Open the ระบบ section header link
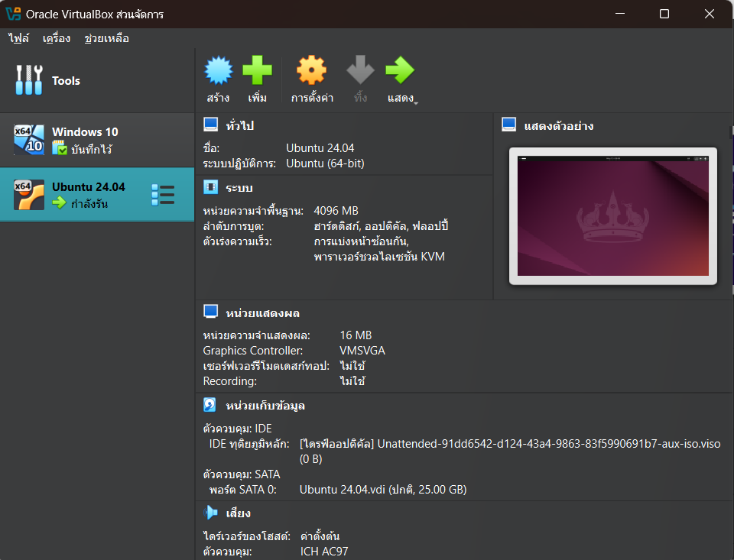The height and width of the screenshot is (560, 734). point(239,188)
